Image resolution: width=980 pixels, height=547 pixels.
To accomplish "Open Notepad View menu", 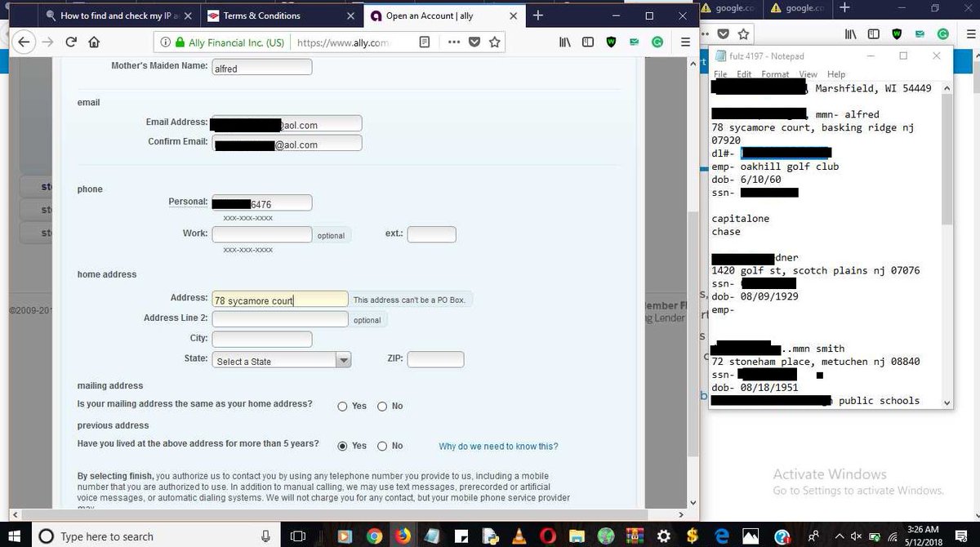I will tap(808, 74).
